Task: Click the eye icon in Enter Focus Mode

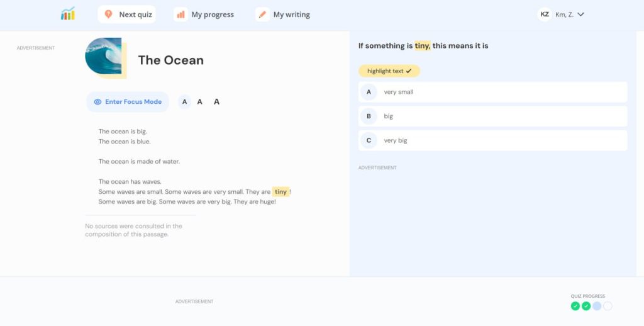Action: 97,102
